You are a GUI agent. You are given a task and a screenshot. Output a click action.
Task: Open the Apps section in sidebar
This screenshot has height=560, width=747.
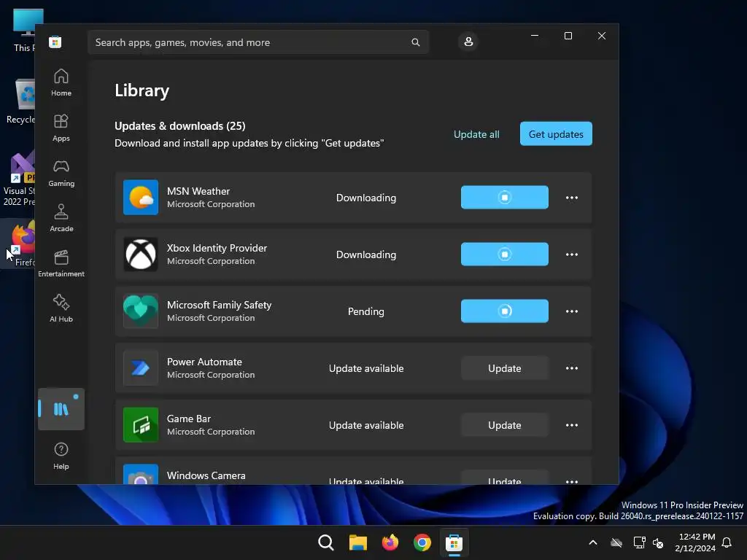pyautogui.click(x=61, y=128)
